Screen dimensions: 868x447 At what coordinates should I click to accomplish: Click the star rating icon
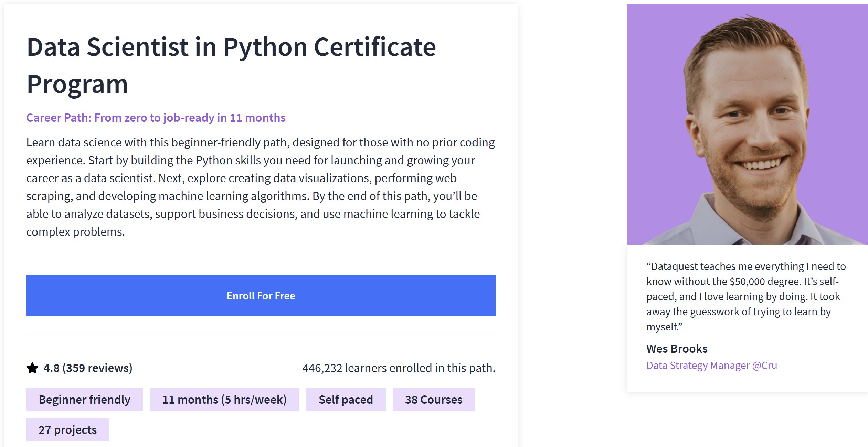click(32, 368)
